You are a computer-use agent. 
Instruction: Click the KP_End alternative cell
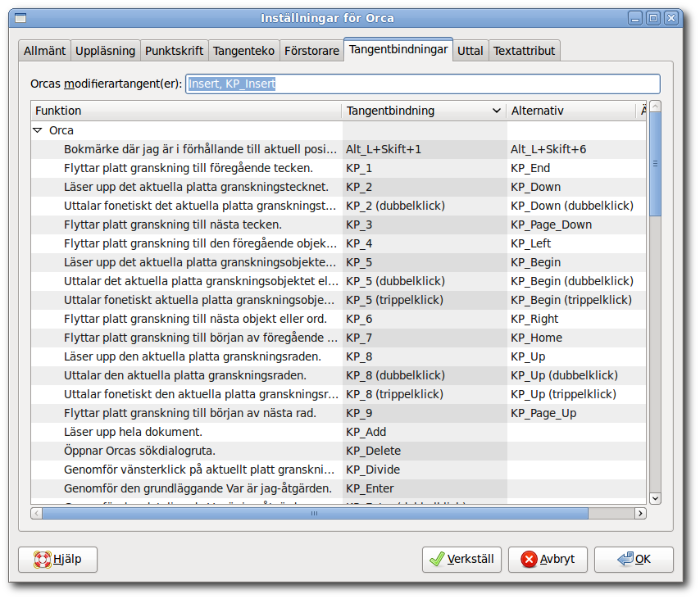[x=576, y=168]
